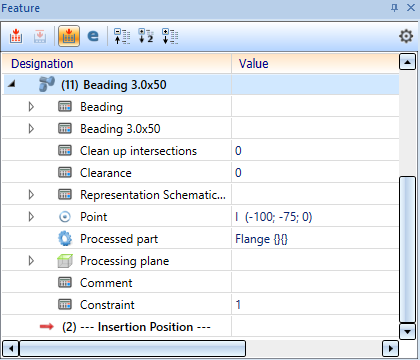Toggle the highlighted orange feature log button

69,36
